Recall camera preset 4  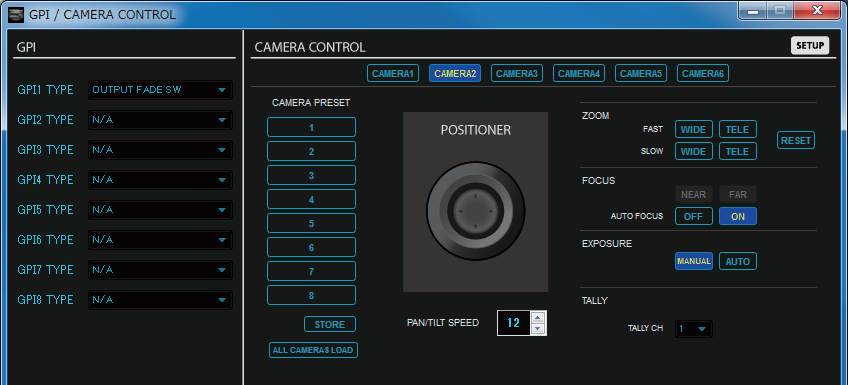(x=312, y=200)
